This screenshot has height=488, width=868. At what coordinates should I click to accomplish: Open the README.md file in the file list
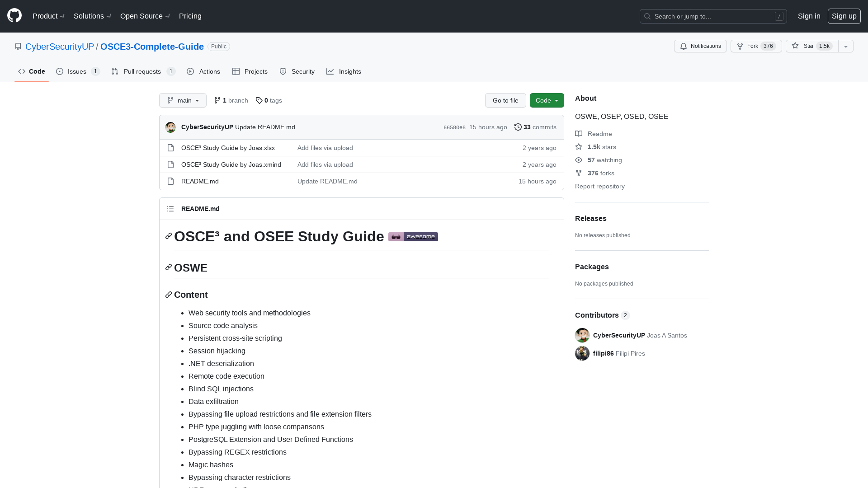click(200, 181)
